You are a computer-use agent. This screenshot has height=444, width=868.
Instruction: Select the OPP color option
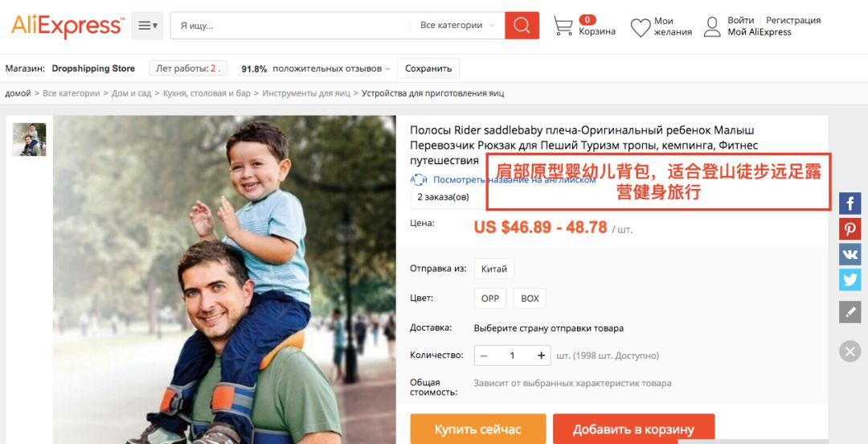click(x=490, y=298)
